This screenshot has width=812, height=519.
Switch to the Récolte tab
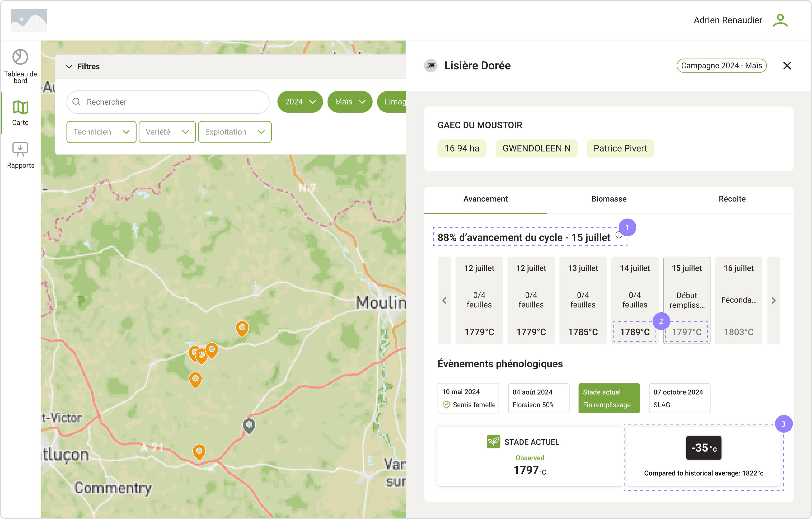(x=732, y=199)
